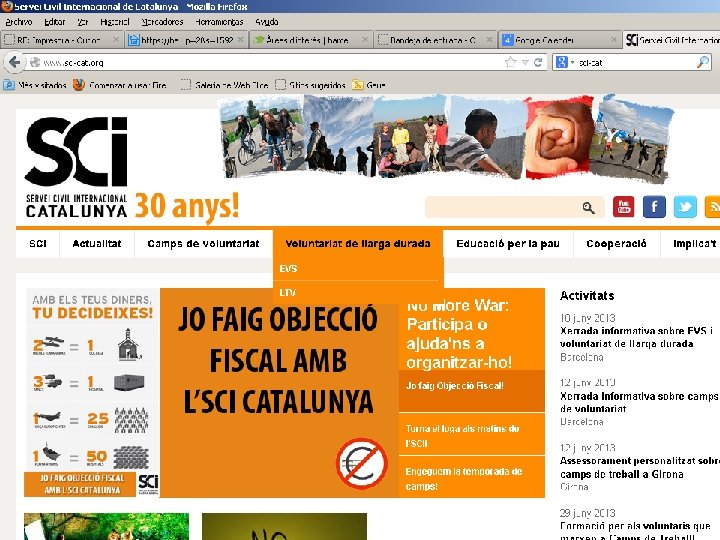720x540 pixels.
Task: Open the Archivo menu
Action: point(19,22)
